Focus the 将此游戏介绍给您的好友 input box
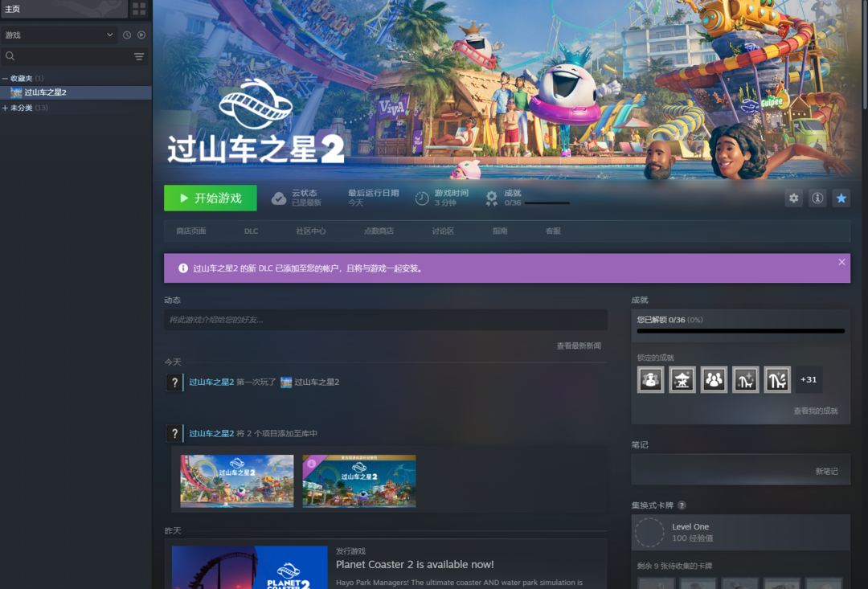 click(x=386, y=320)
